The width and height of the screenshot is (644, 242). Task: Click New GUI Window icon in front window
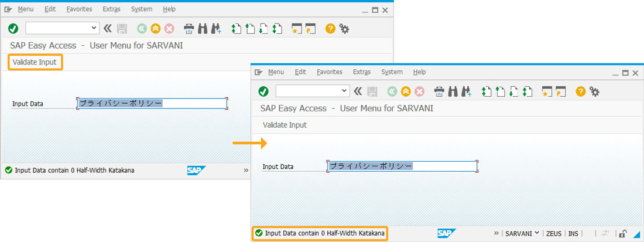[546, 91]
